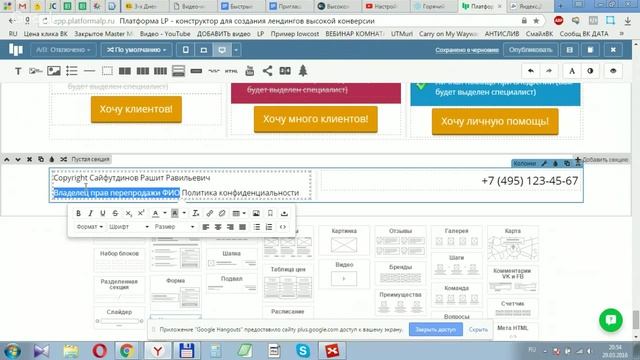Viewport: 640px width, 360px height.
Task: Move section down with arrow icon
Action: pyautogui.click(x=18, y=160)
